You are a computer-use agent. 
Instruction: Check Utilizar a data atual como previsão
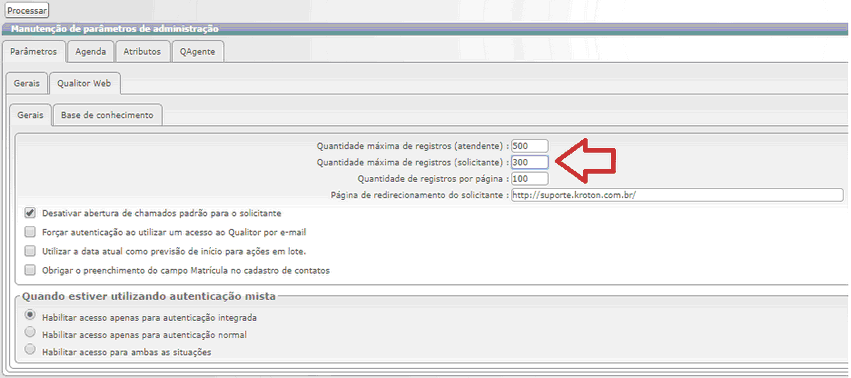pyautogui.click(x=30, y=251)
